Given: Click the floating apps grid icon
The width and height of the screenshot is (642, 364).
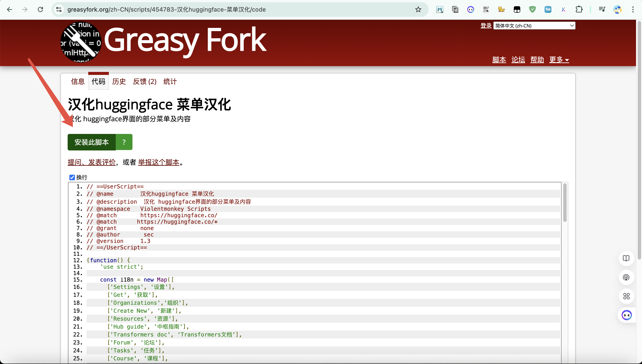Looking at the screenshot, I should click(x=626, y=296).
